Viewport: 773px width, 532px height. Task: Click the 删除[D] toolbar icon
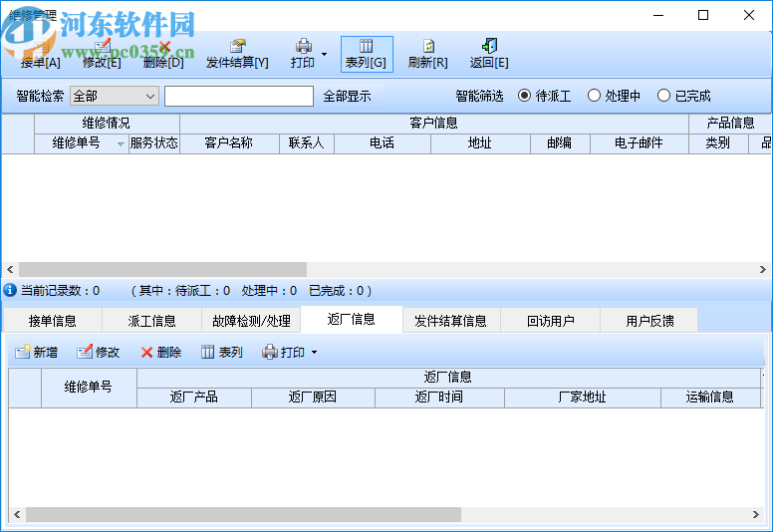pyautogui.click(x=163, y=47)
